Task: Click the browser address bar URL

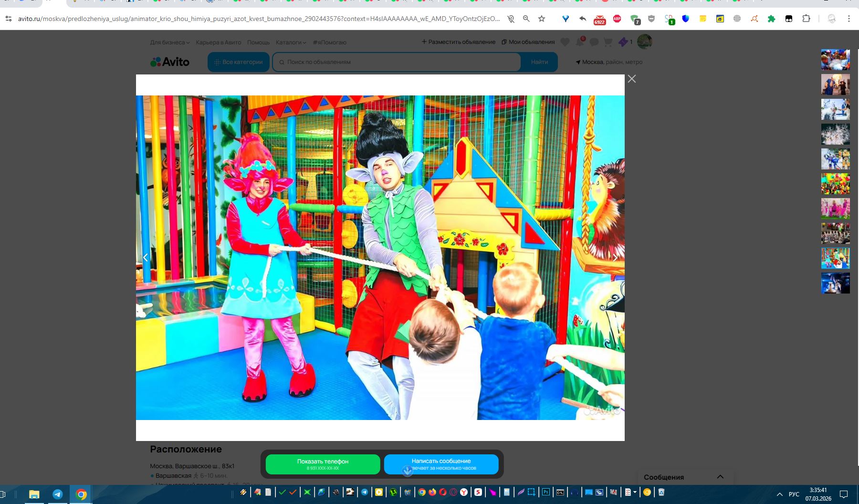Action: [259, 19]
